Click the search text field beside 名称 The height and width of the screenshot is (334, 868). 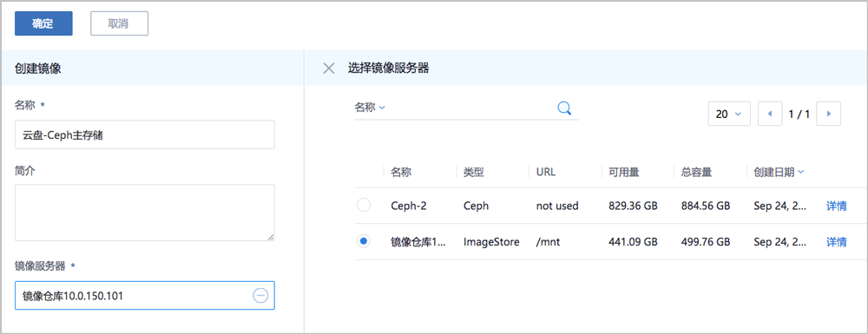point(470,108)
